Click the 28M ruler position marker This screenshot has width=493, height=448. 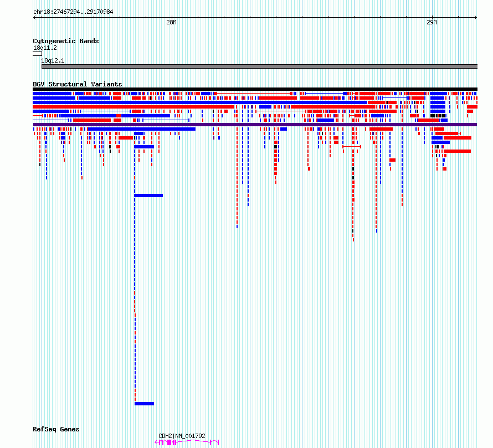[x=171, y=22]
